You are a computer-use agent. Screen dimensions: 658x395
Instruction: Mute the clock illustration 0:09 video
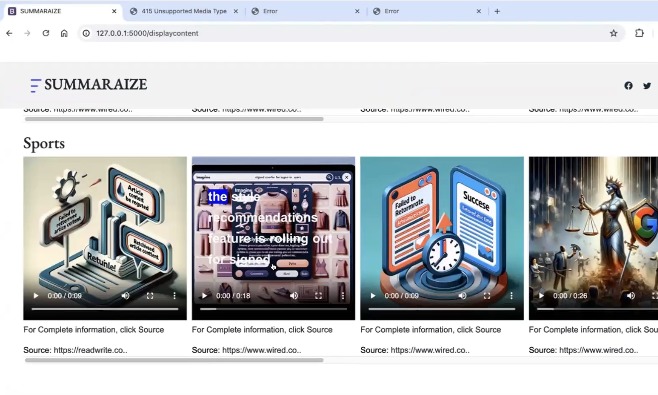(462, 296)
